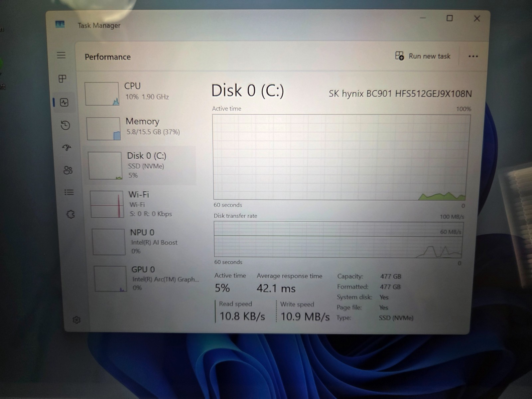Click the Active time value 5%
The width and height of the screenshot is (532, 399).
click(222, 288)
